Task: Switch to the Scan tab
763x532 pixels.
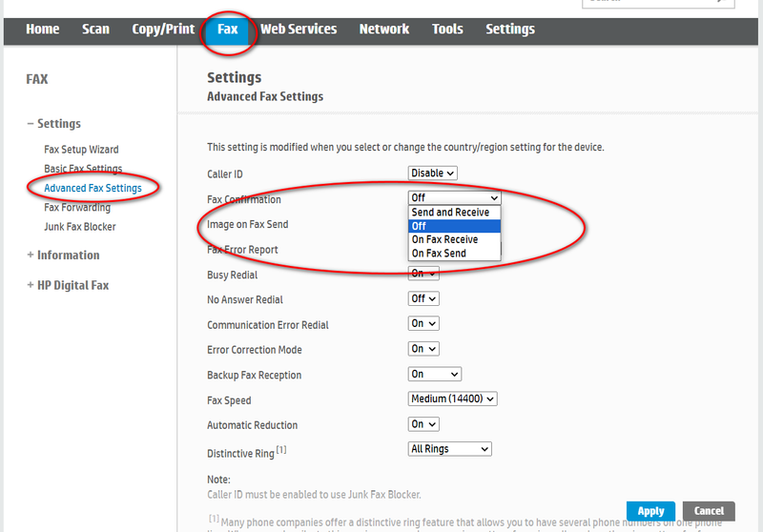Action: click(x=95, y=30)
